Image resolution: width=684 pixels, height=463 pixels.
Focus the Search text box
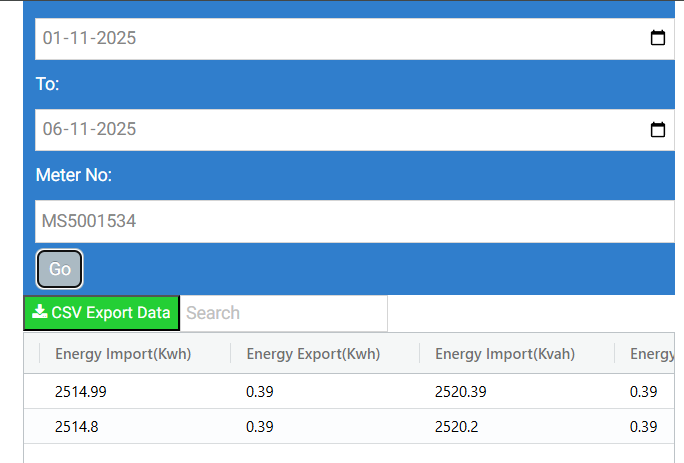point(283,313)
